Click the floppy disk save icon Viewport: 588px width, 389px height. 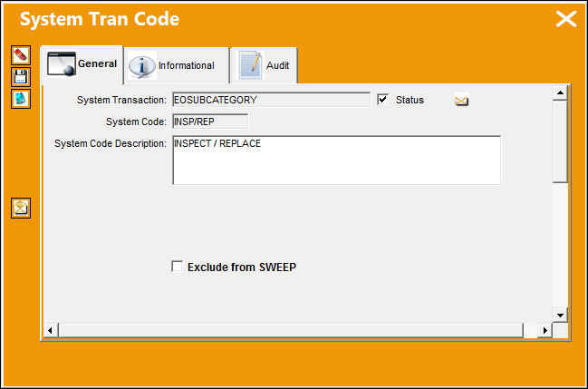click(x=21, y=77)
